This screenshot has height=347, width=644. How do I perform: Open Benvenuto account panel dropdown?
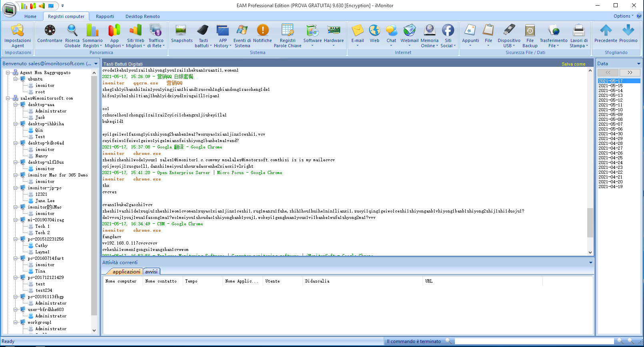point(96,64)
